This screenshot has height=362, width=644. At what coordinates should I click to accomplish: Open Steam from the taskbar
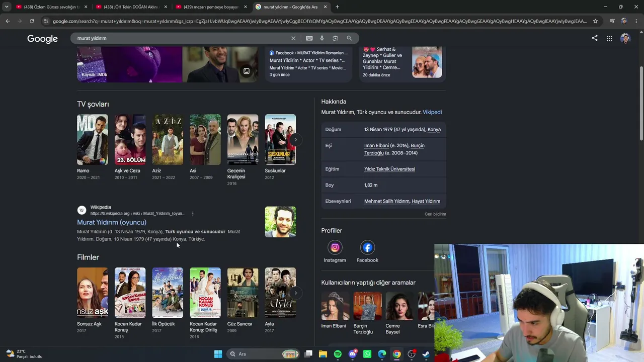pos(426,354)
